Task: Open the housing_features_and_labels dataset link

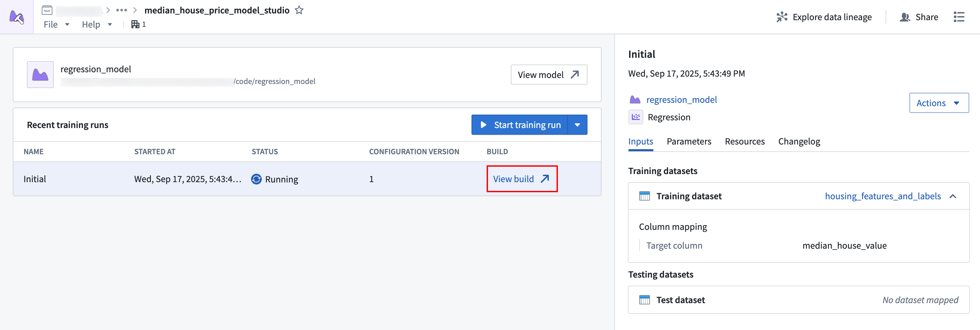Action: (x=883, y=196)
